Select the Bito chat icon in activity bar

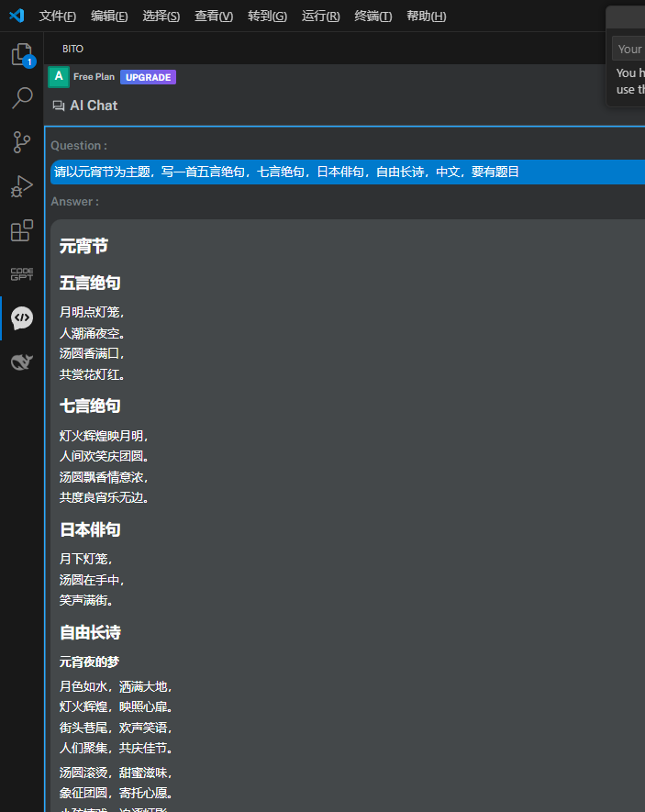click(x=22, y=318)
